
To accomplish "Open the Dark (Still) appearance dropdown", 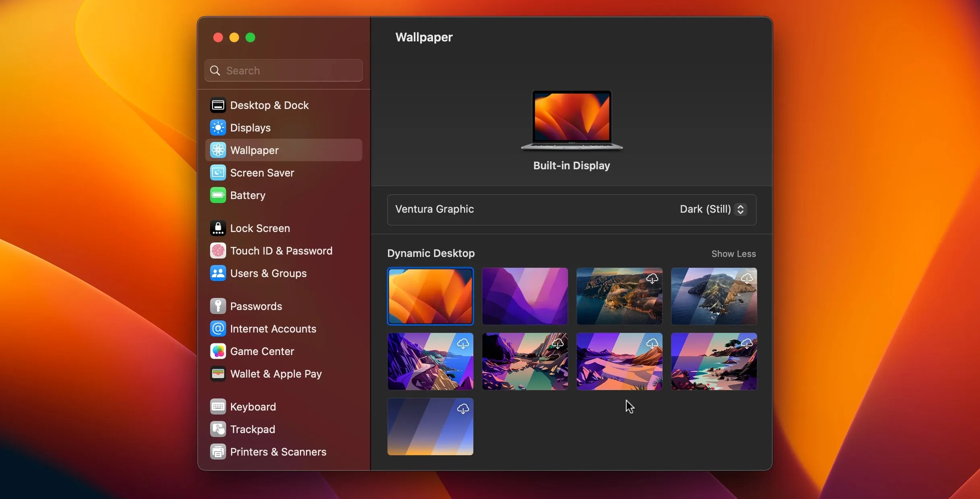I will [713, 209].
